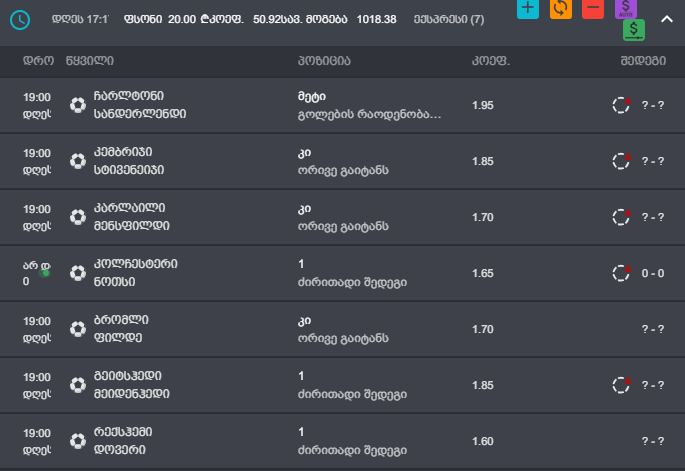Click the soccer ball icon for კოლჩესტერი
The image size is (685, 471).
coord(78,273)
